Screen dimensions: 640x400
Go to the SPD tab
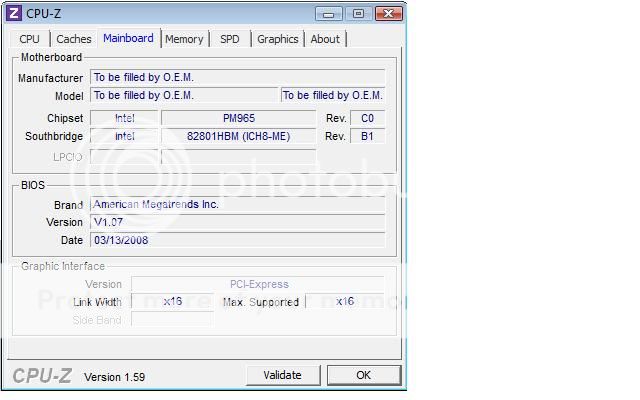230,39
